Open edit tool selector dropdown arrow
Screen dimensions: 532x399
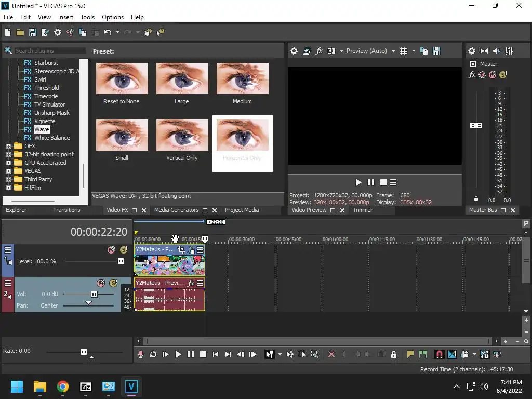(280, 354)
